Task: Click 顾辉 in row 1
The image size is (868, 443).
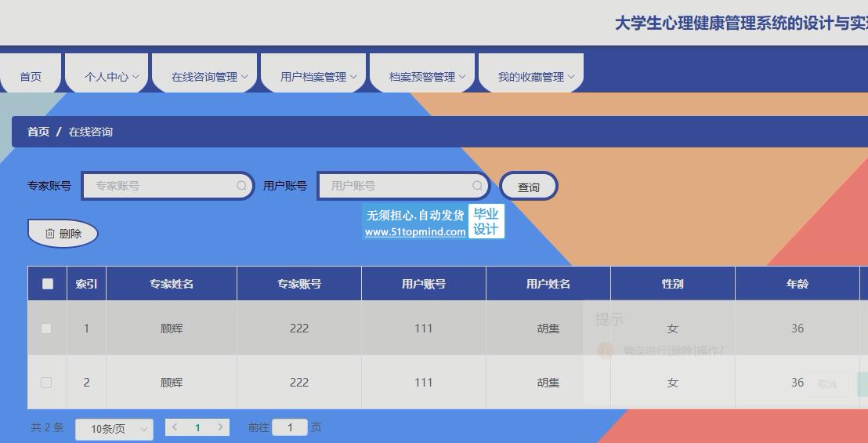Action: (171, 329)
